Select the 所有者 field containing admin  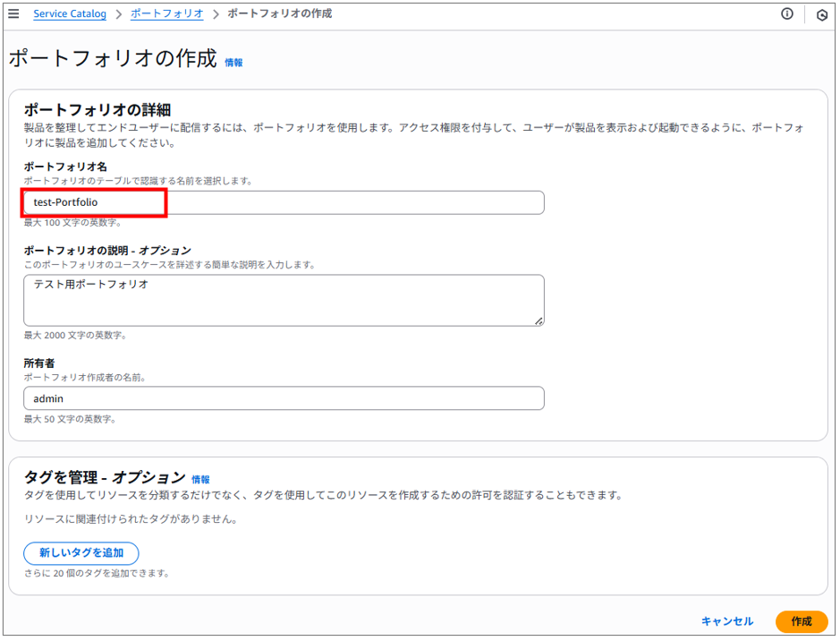click(x=284, y=398)
